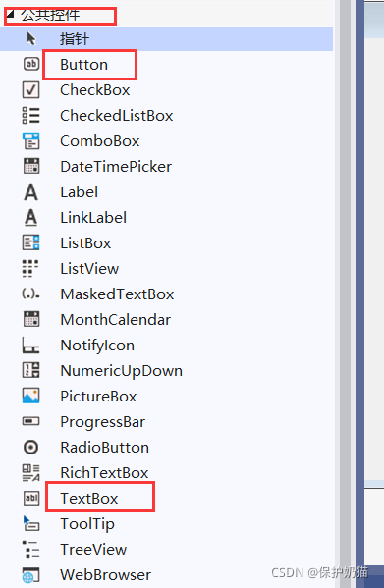Click the Button control icon
The width and height of the screenshot is (384, 588).
pos(31,64)
